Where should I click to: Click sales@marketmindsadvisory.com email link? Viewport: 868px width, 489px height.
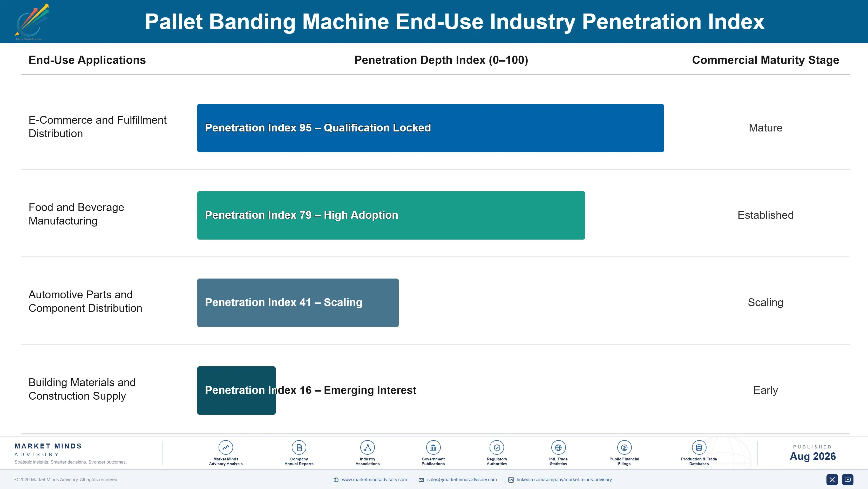point(462,480)
